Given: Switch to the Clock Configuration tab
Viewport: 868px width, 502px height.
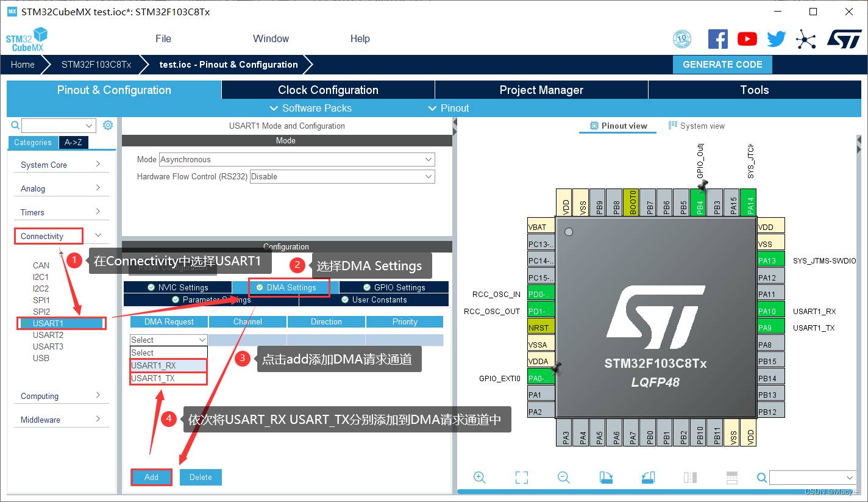Looking at the screenshot, I should tap(327, 90).
